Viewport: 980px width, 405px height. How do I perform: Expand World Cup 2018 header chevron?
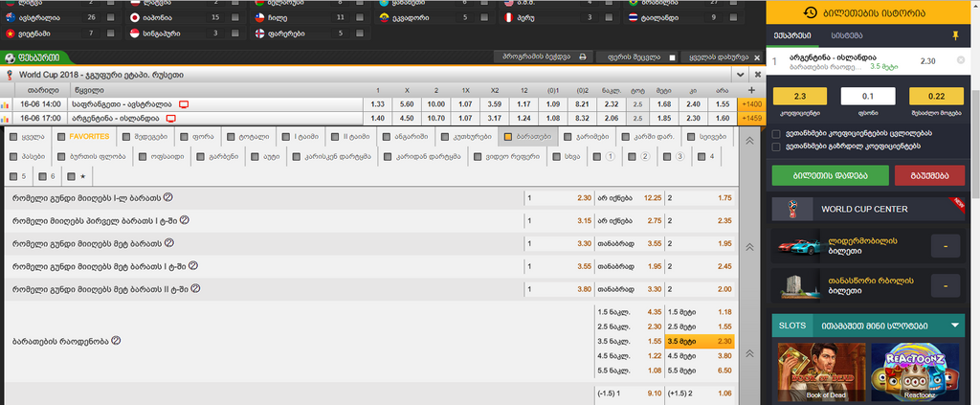point(741,75)
